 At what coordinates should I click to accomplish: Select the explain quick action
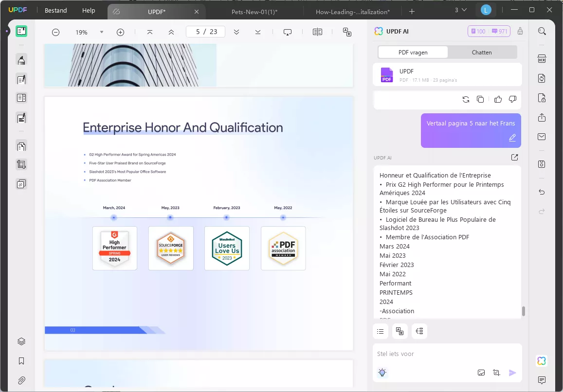tap(419, 331)
